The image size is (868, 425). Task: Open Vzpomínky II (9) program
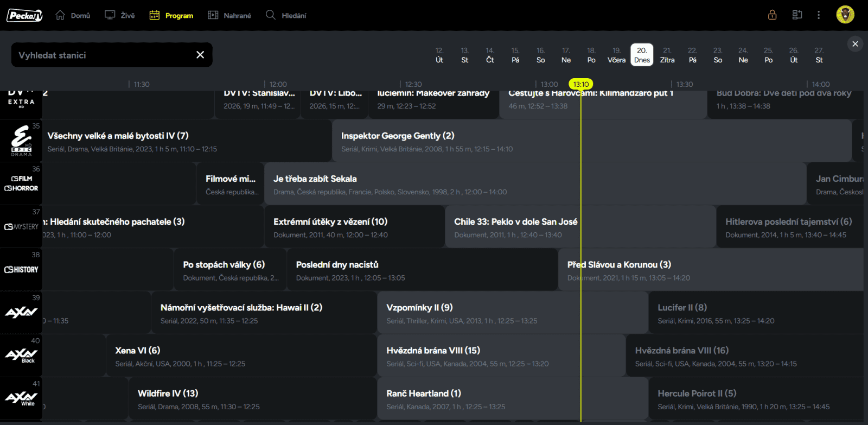(x=513, y=312)
